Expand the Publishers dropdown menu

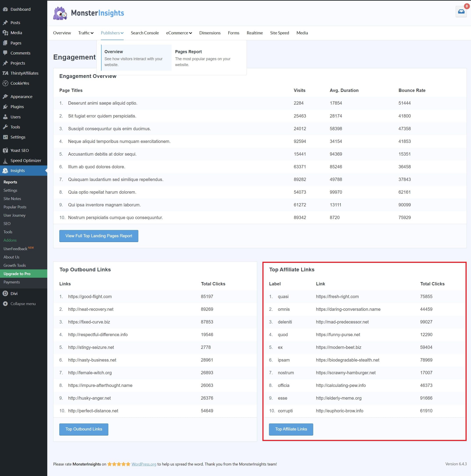pos(112,33)
